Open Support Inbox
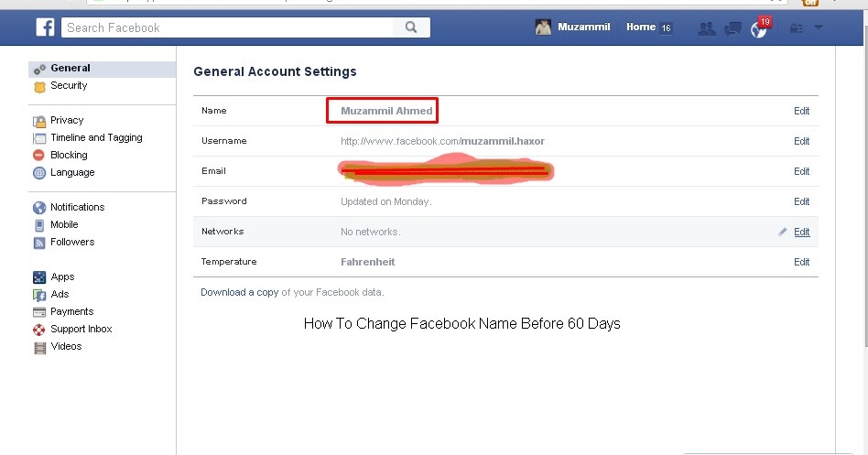This screenshot has height=455, width=868. point(81,329)
